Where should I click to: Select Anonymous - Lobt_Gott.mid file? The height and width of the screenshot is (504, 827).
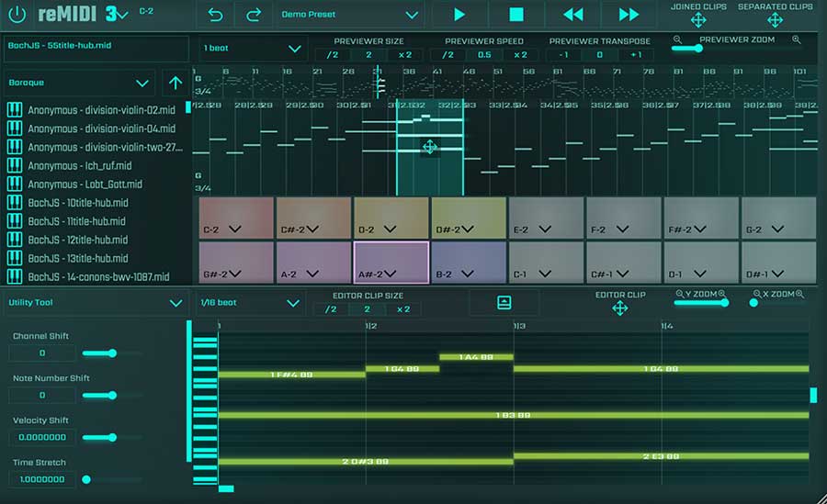click(85, 184)
